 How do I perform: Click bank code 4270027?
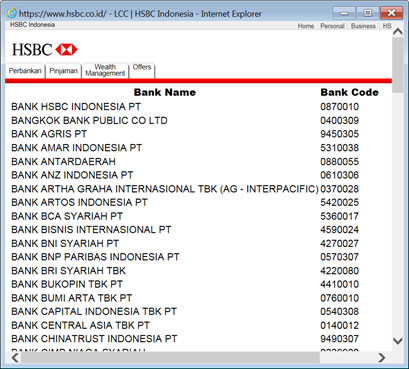tap(340, 243)
